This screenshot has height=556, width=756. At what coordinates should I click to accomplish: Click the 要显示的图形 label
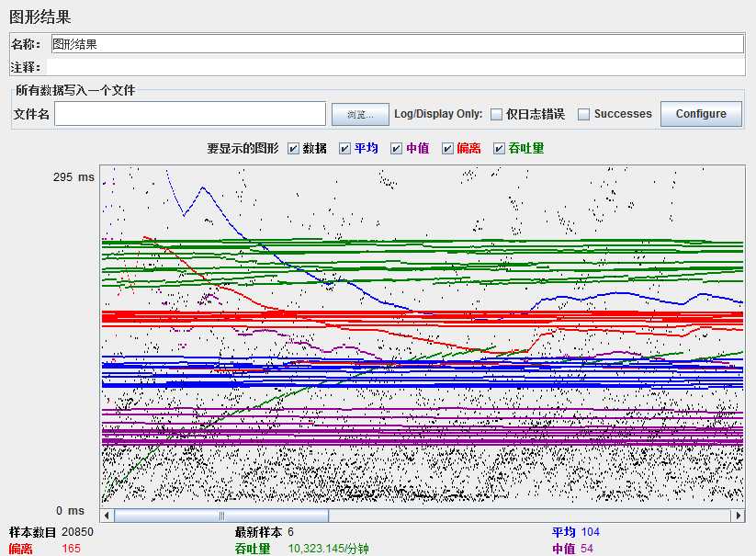243,149
